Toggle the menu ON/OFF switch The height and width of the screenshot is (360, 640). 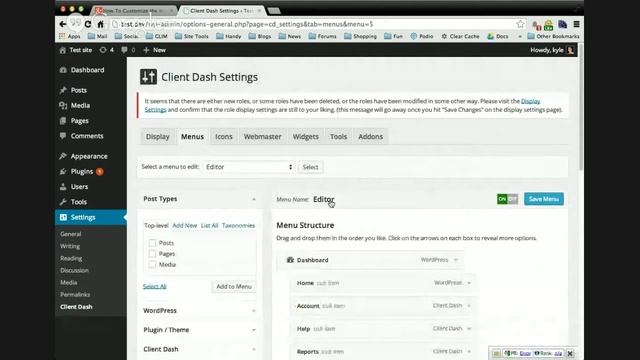507,199
